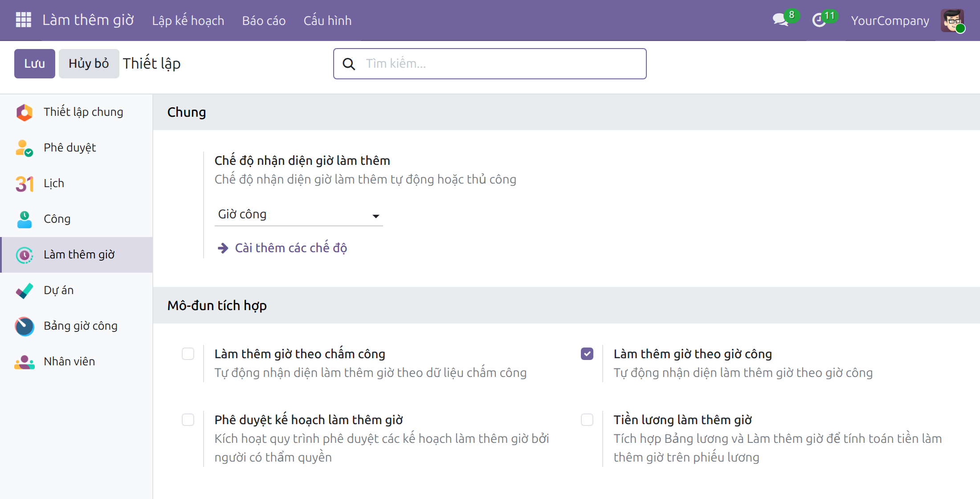Click the Bảng giờ công timer icon

[x=24, y=326]
